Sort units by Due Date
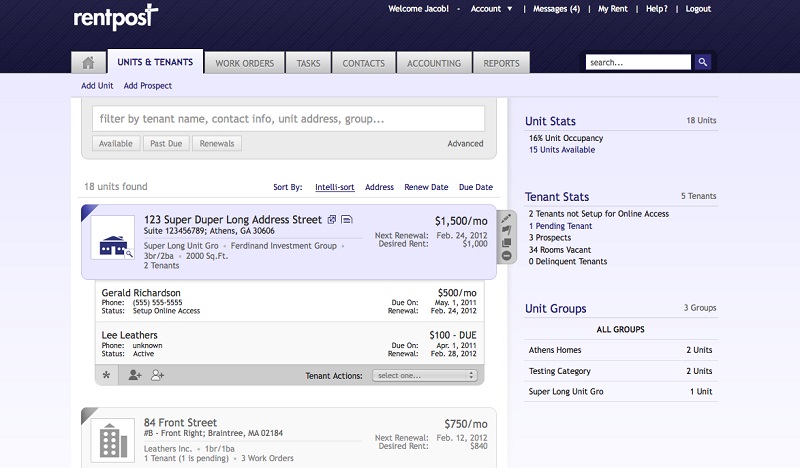This screenshot has width=800, height=468. 476,187
